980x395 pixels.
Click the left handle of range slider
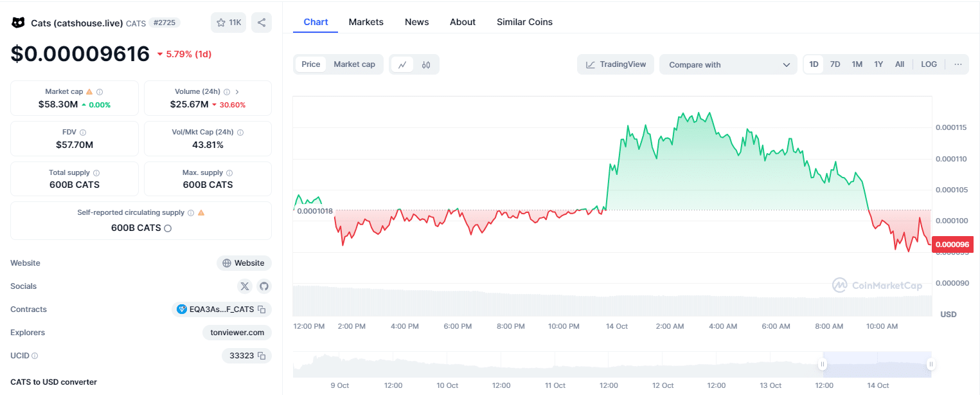[x=822, y=365]
